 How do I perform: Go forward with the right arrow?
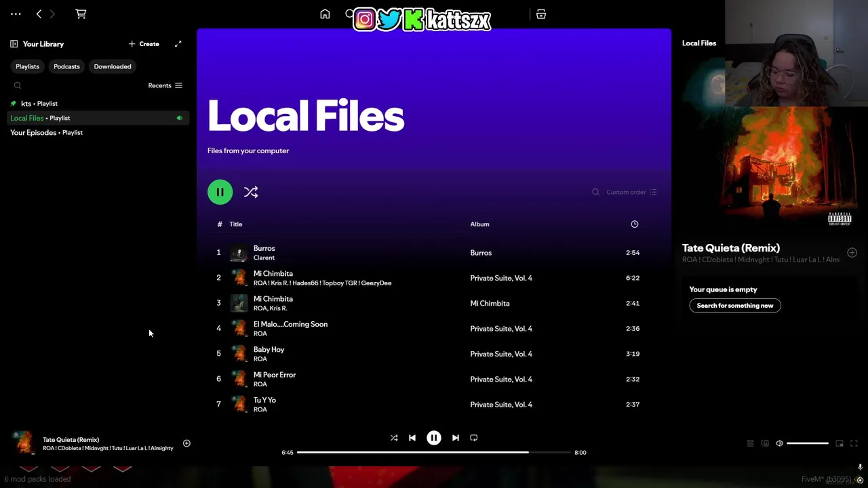click(52, 14)
